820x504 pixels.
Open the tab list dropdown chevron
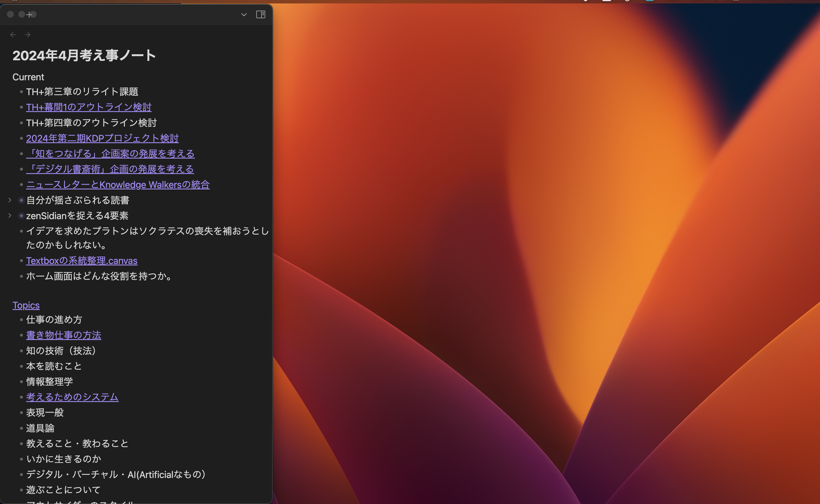(244, 15)
